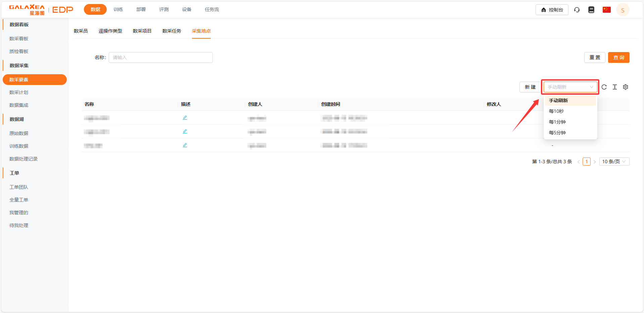This screenshot has height=313, width=644.
Task: Collapse the '手动刷新' refresh selector
Action: 570,87
